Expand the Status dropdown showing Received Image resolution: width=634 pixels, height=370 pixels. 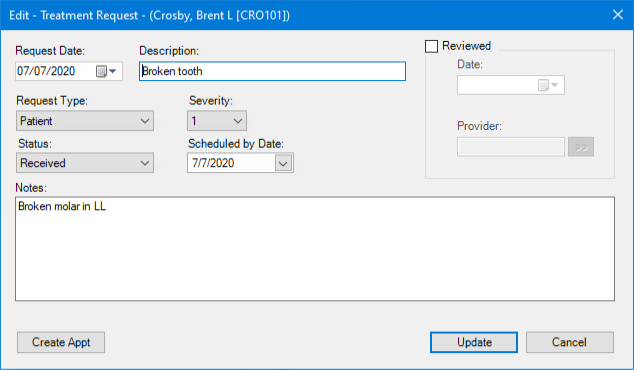(85, 163)
